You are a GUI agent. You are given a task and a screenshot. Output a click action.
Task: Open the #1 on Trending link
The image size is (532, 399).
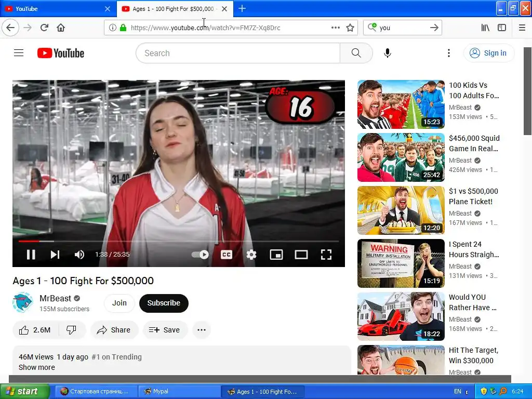(117, 357)
